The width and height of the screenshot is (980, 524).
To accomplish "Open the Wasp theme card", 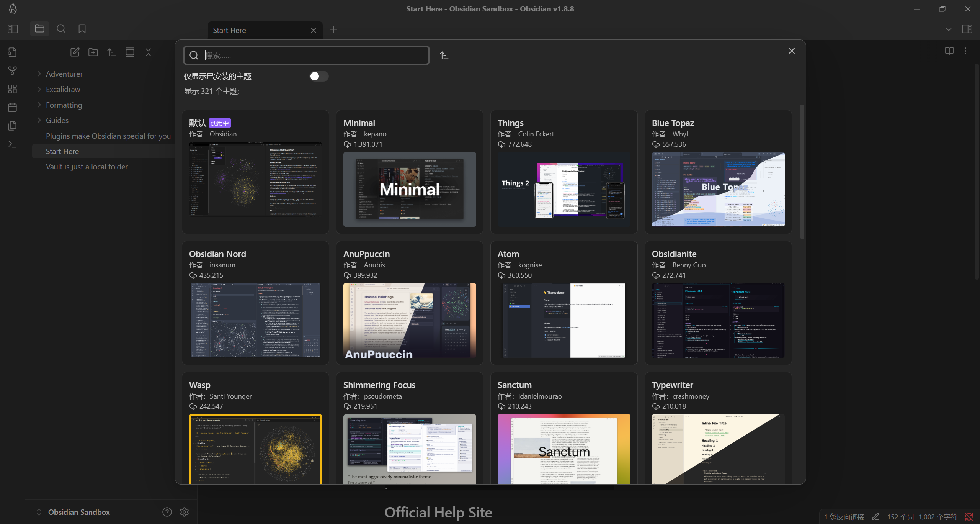I will [255, 428].
